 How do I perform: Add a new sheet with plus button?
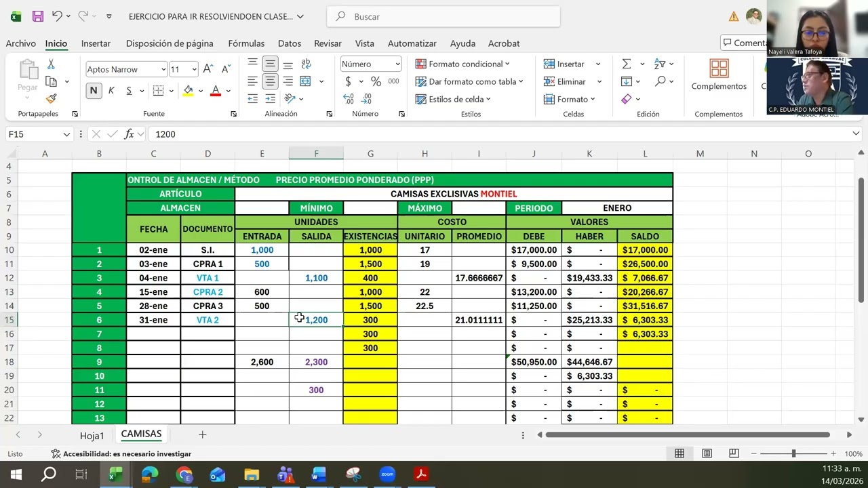pos(202,434)
